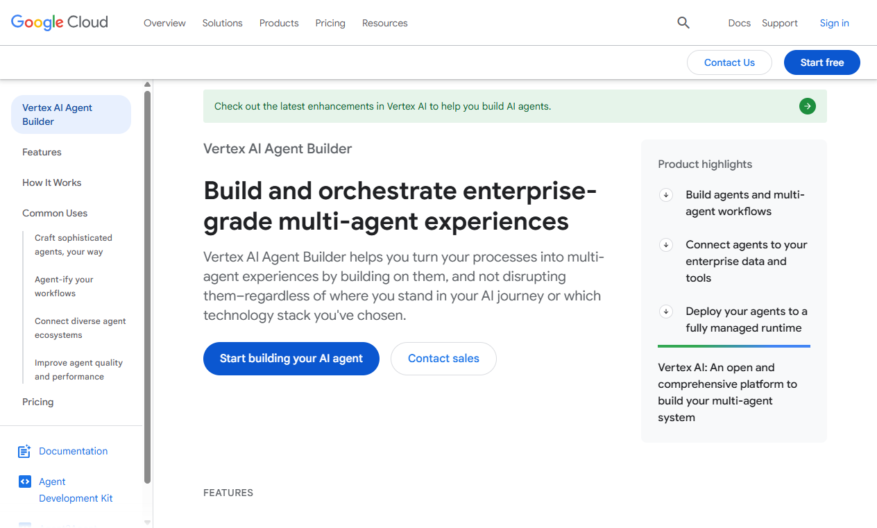The image size is (877, 528).
Task: Click down-arrow icon beside Deploy your agents
Action: tap(666, 312)
